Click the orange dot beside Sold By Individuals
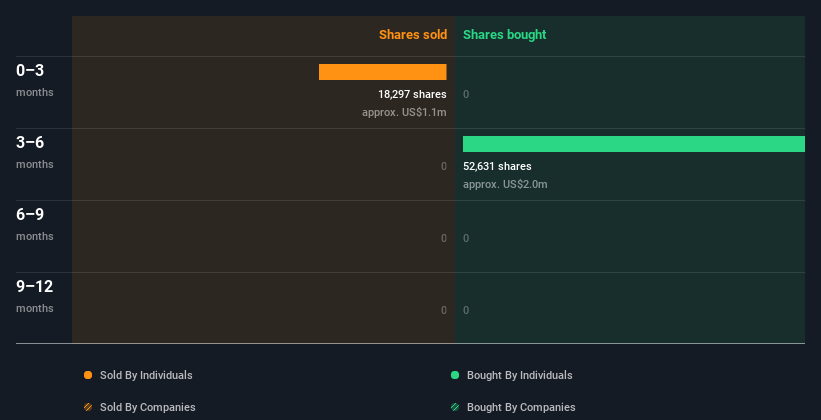 click(x=88, y=375)
